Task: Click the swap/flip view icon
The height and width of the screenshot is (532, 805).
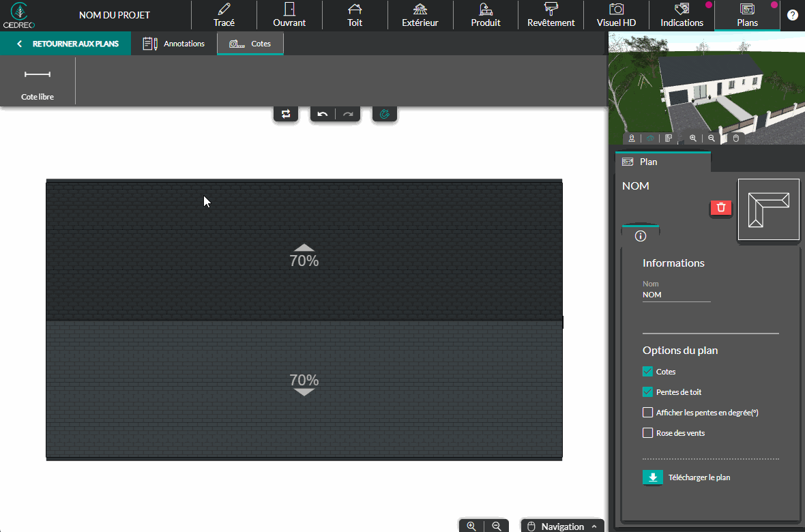Action: pos(286,113)
